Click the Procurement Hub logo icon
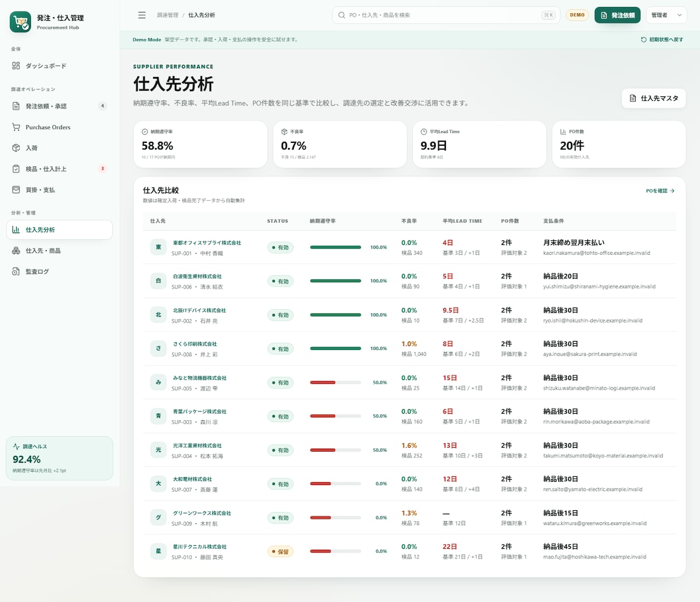 (x=21, y=22)
